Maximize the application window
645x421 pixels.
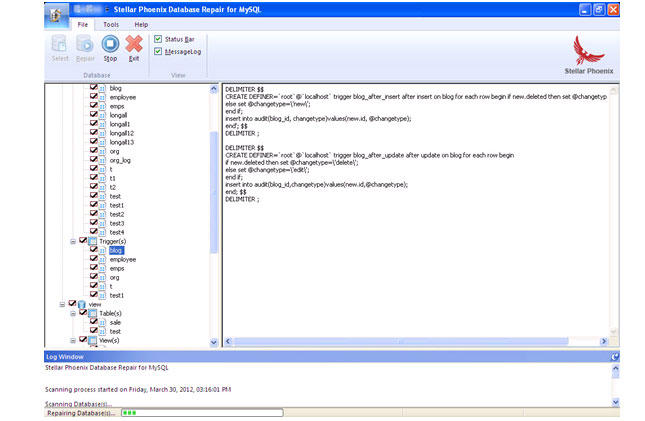(x=599, y=9)
